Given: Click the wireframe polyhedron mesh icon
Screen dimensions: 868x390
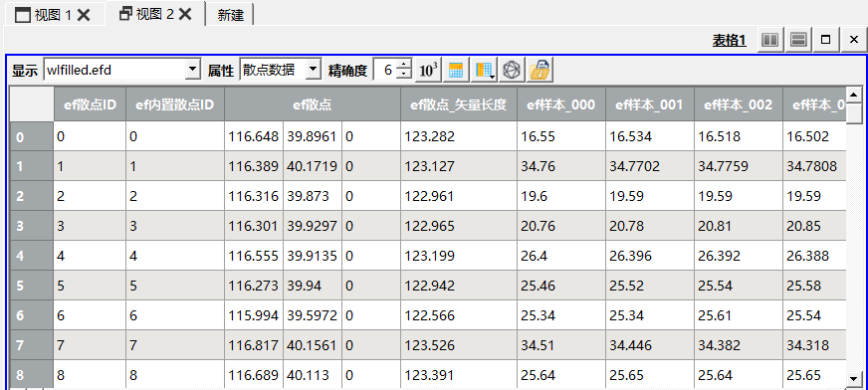Looking at the screenshot, I should click(512, 71).
